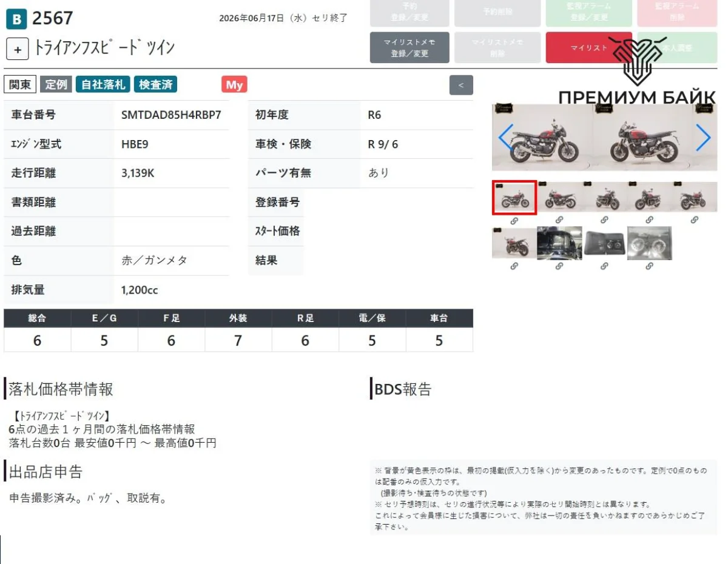The width and height of the screenshot is (728, 564).
Task: Click the BDS報告 heading
Action: point(403,389)
